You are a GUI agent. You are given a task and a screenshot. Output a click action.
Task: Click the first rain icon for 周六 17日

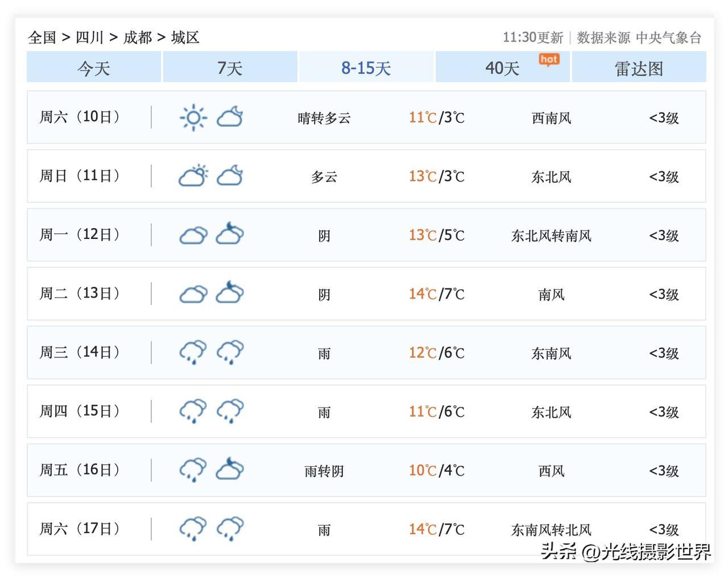193,529
